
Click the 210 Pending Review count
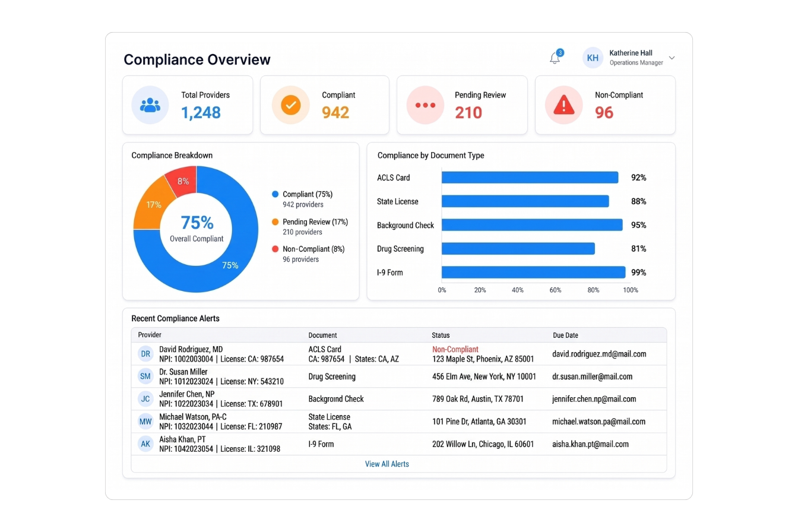pyautogui.click(x=468, y=112)
